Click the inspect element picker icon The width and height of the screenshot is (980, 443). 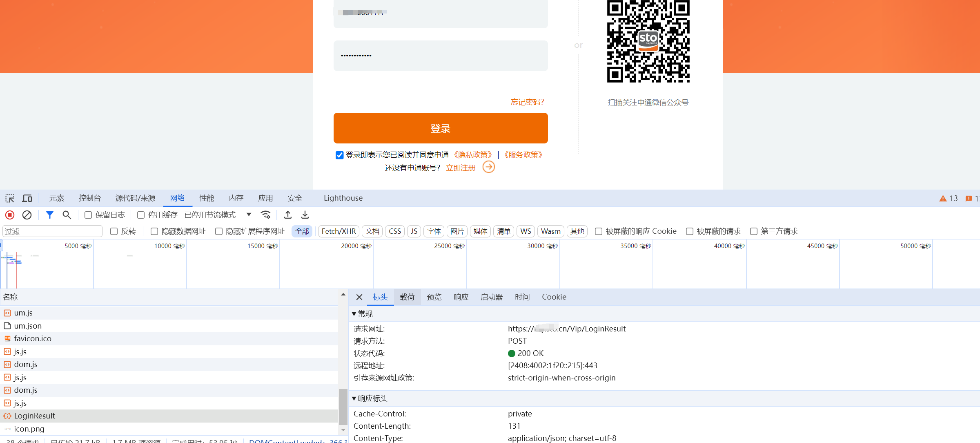pos(10,198)
